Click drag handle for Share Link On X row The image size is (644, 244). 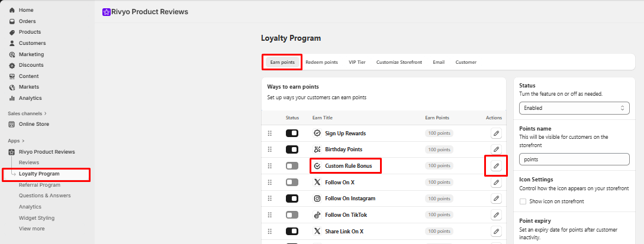click(270, 231)
